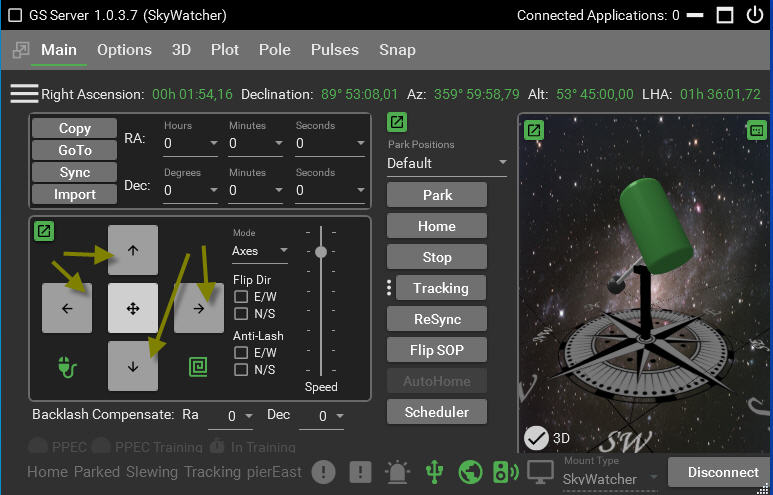
Task: Click the green mouse icon in the hand controller
Action: point(67,367)
